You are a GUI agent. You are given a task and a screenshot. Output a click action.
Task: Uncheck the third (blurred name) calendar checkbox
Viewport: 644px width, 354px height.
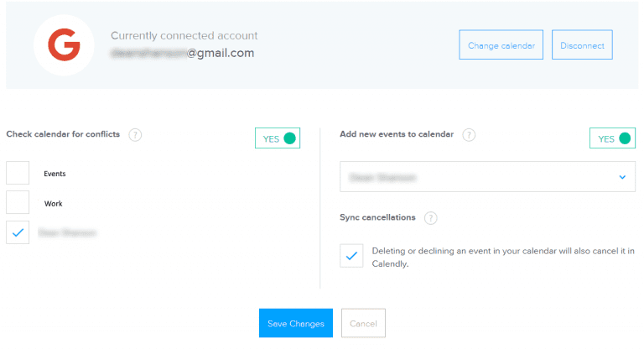coord(18,232)
